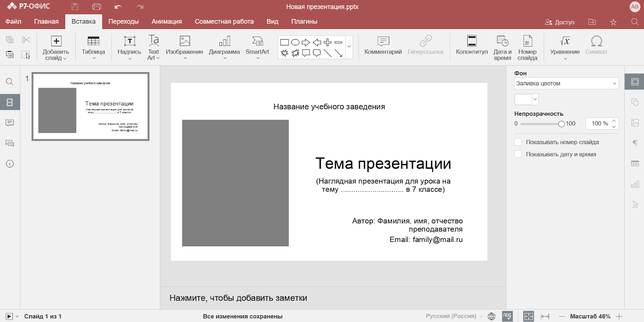The image size is (644, 322).
Task: Open the Таблица dropdown
Action: coord(94,58)
